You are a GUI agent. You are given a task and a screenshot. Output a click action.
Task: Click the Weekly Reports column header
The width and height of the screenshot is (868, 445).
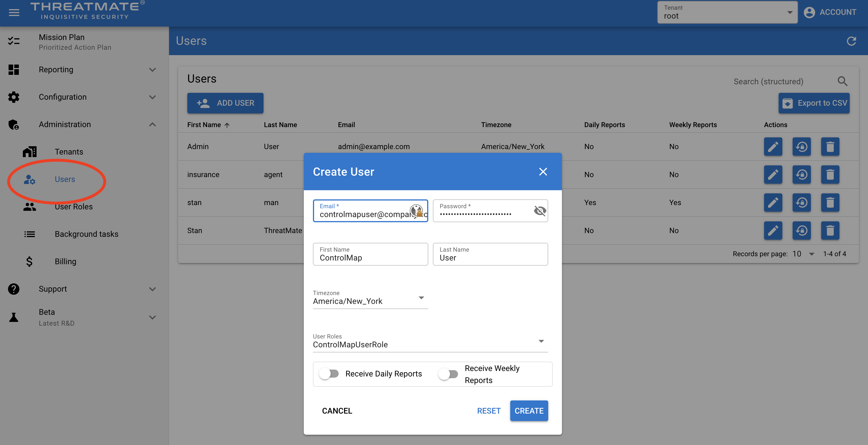pyautogui.click(x=693, y=125)
